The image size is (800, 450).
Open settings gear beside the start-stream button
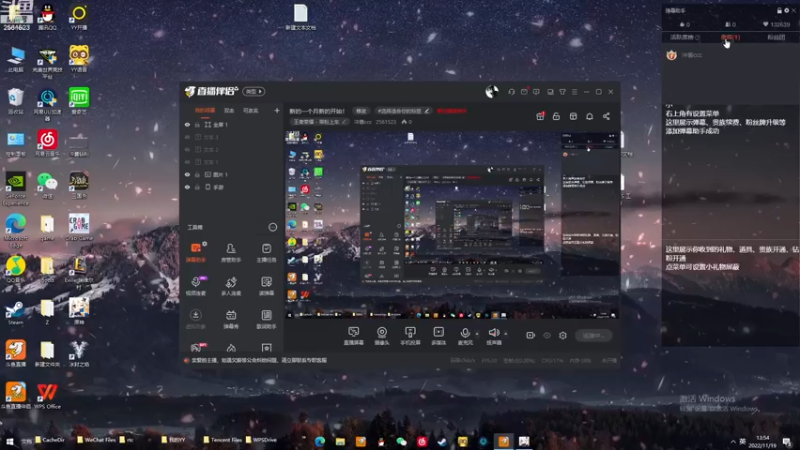pos(563,335)
